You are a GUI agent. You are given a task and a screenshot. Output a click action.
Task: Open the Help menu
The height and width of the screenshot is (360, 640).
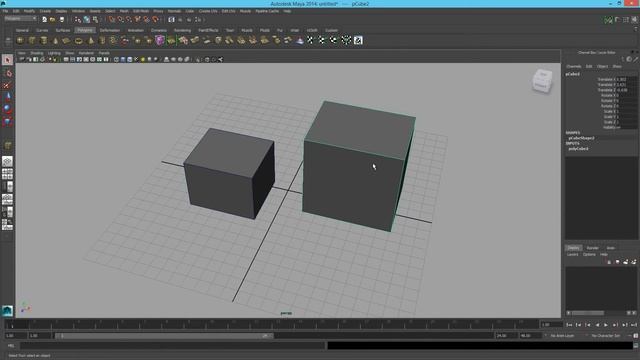point(287,11)
